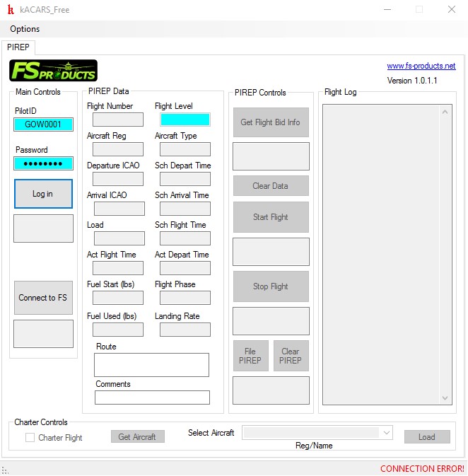Click the CONNECTION ERROR! status text
The width and height of the screenshot is (468, 476).
(422, 469)
